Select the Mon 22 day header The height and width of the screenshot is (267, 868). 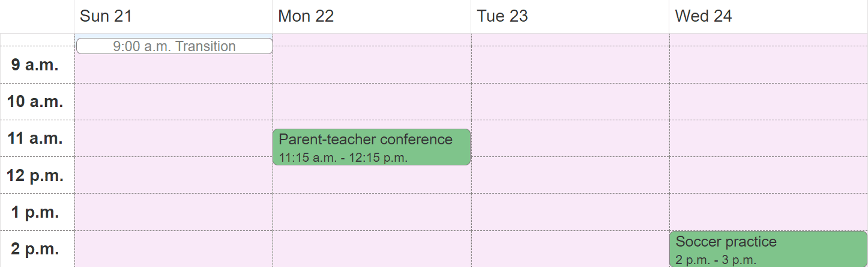(306, 16)
